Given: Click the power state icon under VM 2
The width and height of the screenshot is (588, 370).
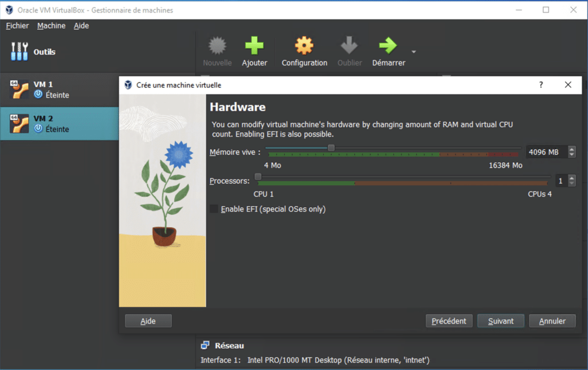Looking at the screenshot, I should click(x=38, y=128).
